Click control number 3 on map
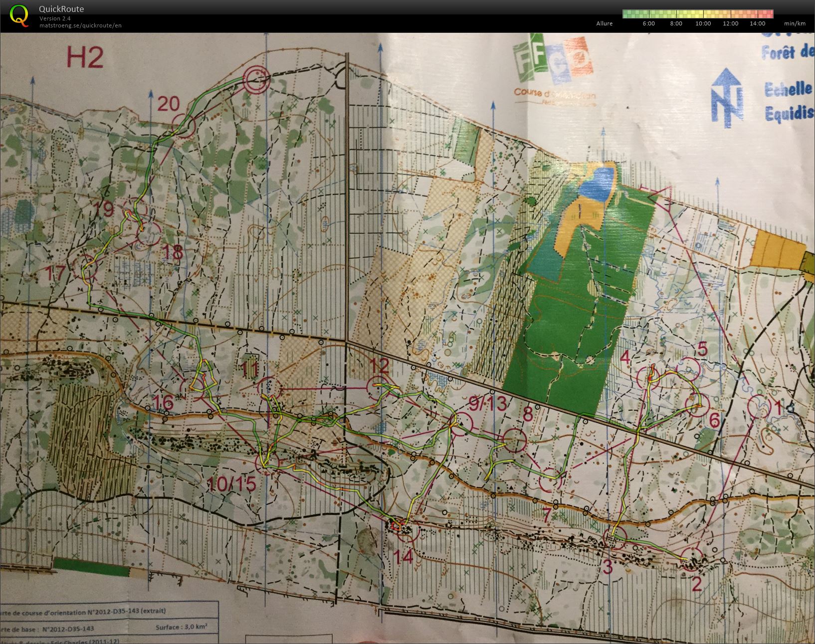This screenshot has width=815, height=644. [x=608, y=567]
